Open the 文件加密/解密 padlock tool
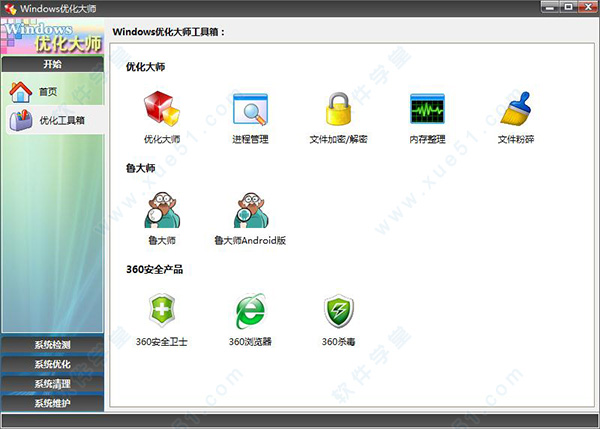This screenshot has width=600, height=429. pyautogui.click(x=338, y=110)
